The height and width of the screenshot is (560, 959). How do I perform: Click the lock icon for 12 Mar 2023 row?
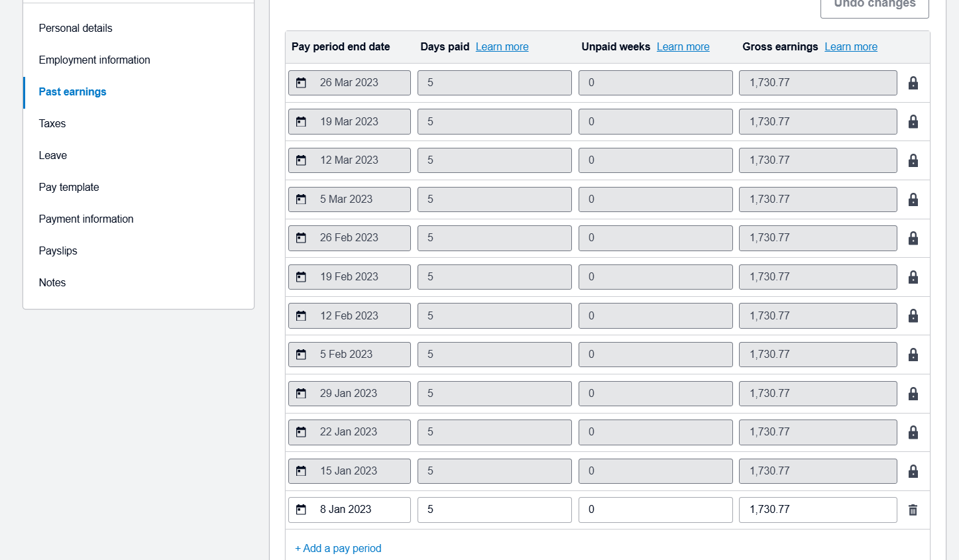[913, 160]
